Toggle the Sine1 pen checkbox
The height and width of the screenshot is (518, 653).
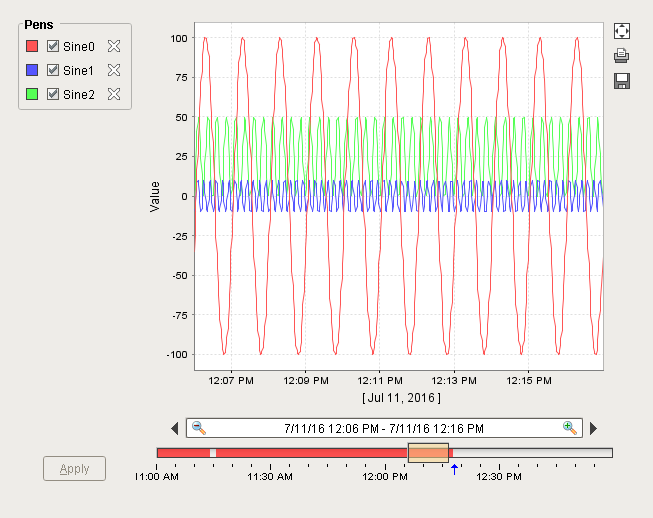(53, 70)
